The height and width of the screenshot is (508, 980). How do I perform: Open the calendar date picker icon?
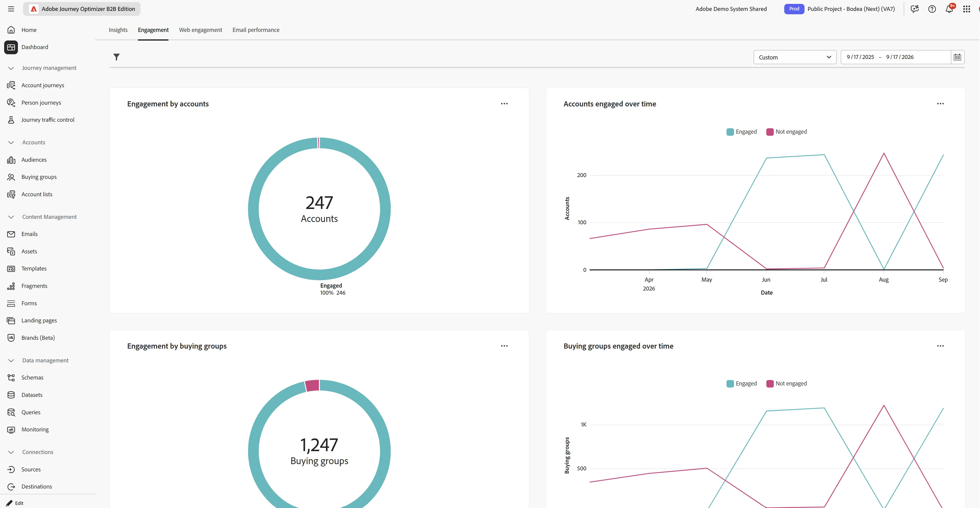(x=957, y=57)
